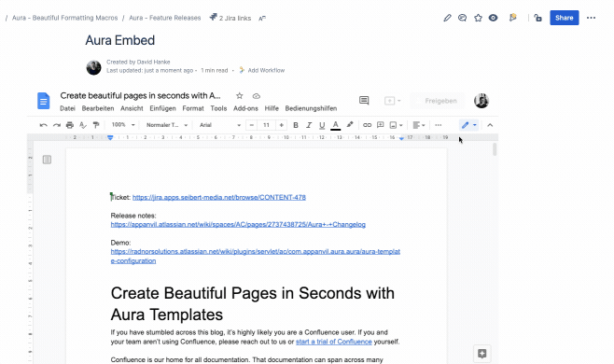Open the Hilfe menu
This screenshot has width=614, height=364.
click(272, 108)
